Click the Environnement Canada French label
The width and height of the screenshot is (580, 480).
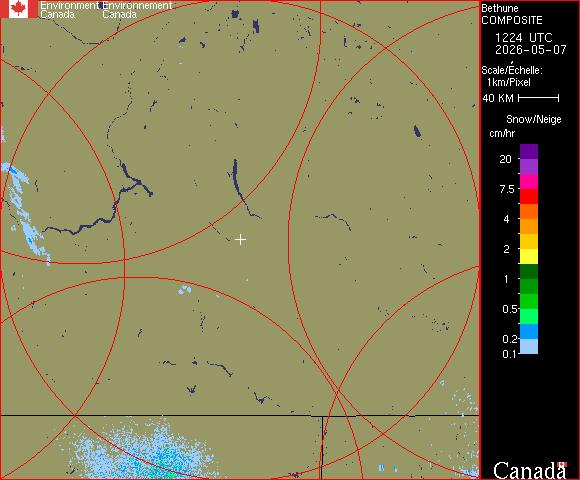point(137,10)
